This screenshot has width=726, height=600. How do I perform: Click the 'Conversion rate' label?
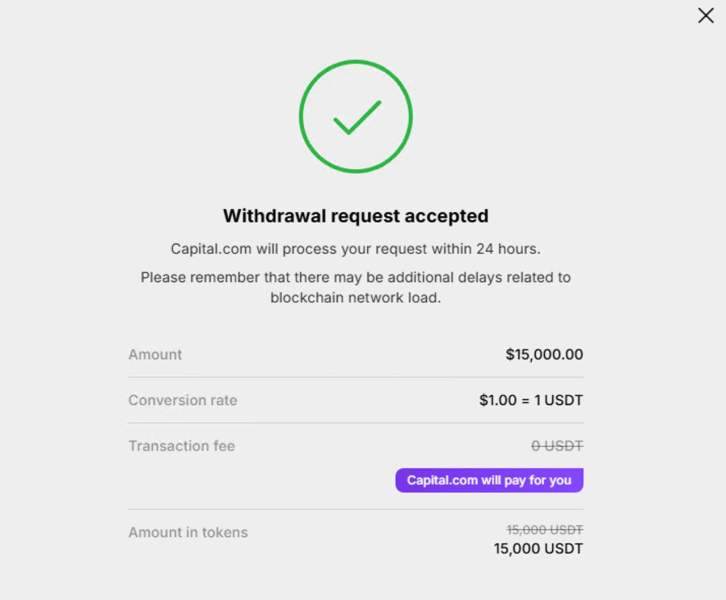[x=183, y=400]
